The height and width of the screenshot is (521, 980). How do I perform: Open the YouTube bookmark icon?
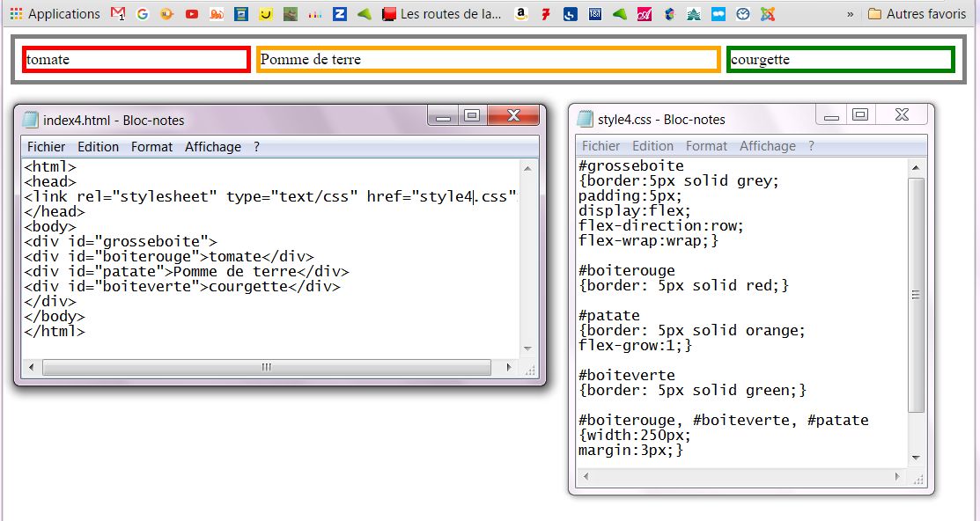coord(191,14)
